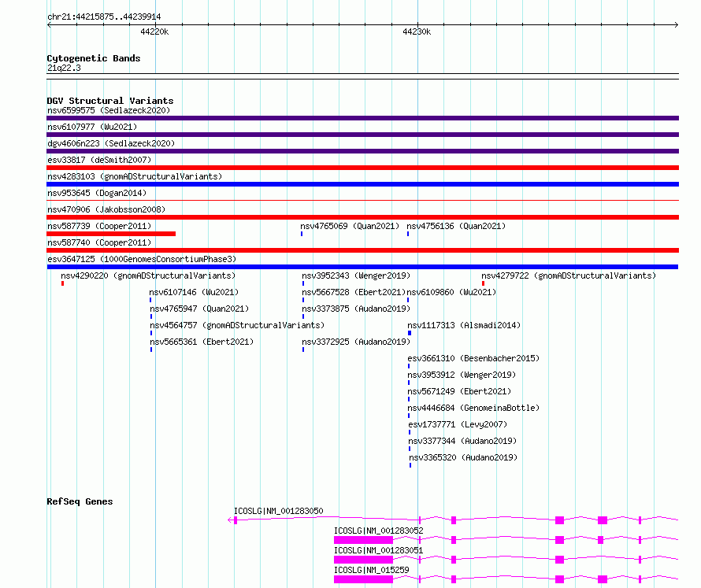Image resolution: width=701 pixels, height=588 pixels.
Task: Click ICOSLG|NM_001283051 transcript label
Action: coord(379,550)
